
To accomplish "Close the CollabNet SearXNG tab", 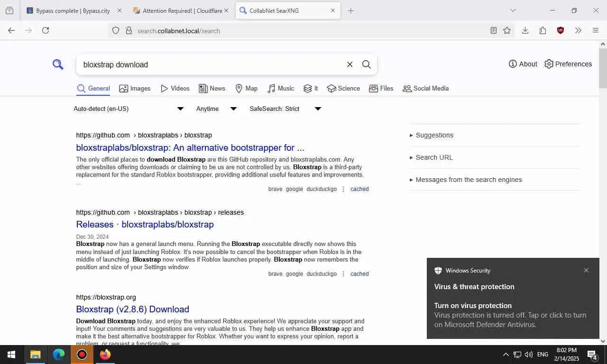I will pyautogui.click(x=332, y=10).
